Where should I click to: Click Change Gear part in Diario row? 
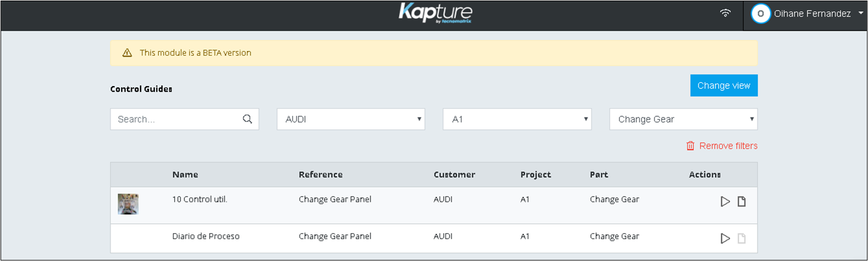point(615,236)
